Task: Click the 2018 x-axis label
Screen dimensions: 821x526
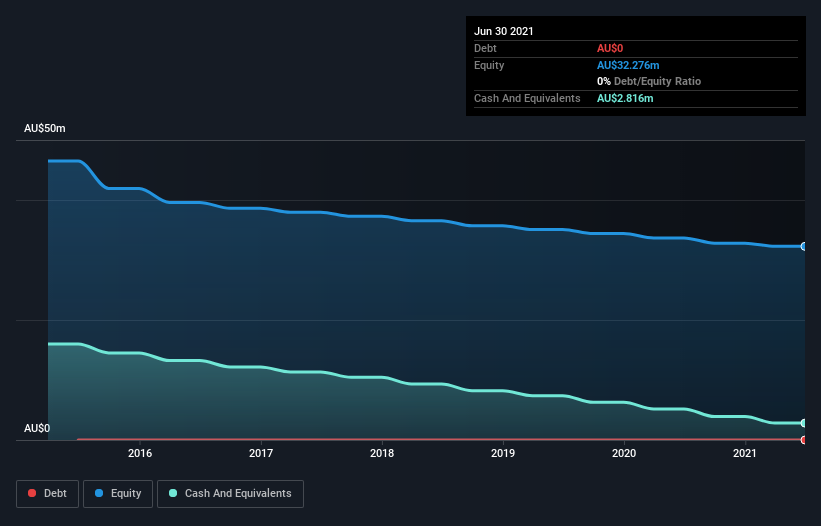Action: [x=382, y=453]
